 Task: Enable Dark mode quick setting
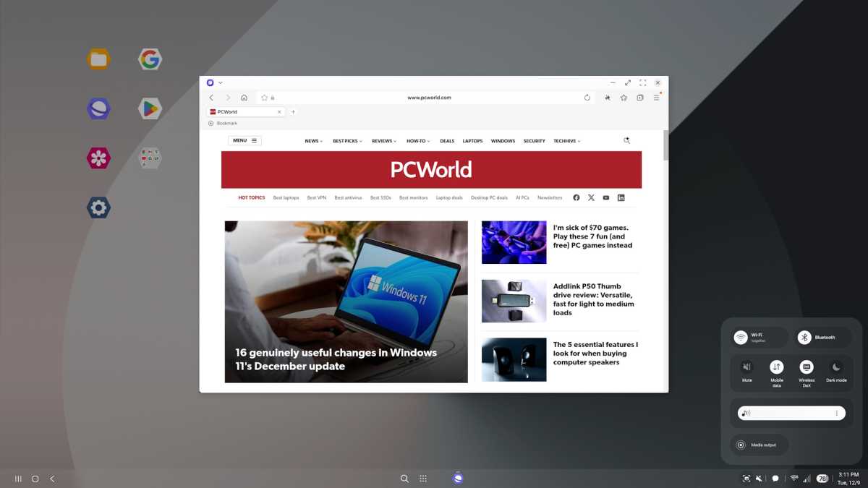pos(836,367)
